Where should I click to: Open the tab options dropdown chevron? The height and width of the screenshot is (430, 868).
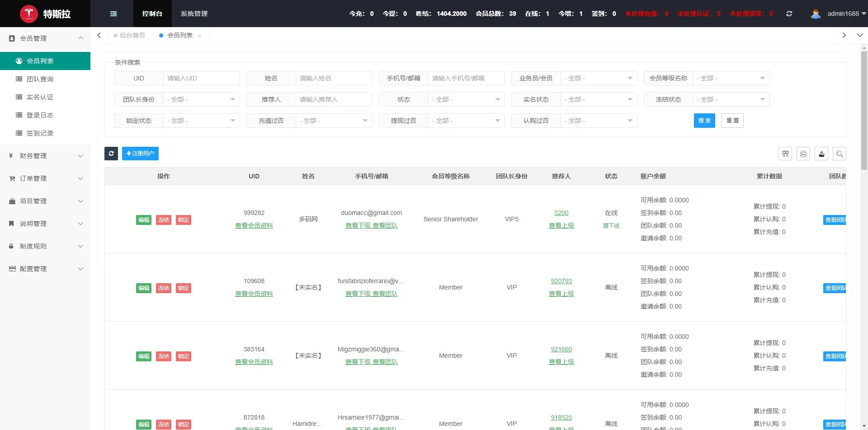point(860,35)
